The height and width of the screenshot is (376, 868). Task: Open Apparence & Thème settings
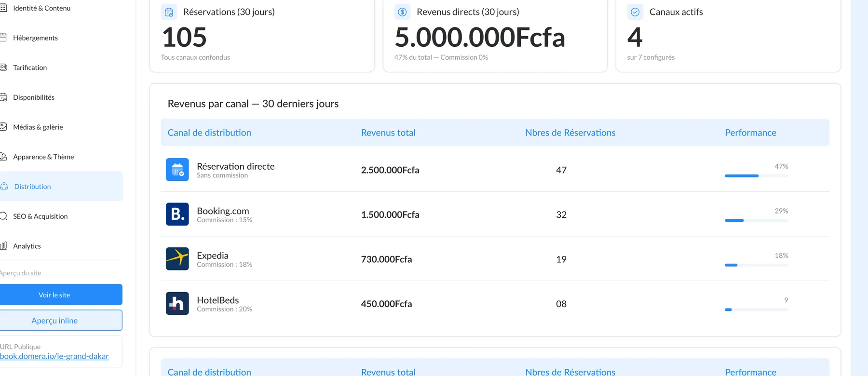[x=43, y=157]
